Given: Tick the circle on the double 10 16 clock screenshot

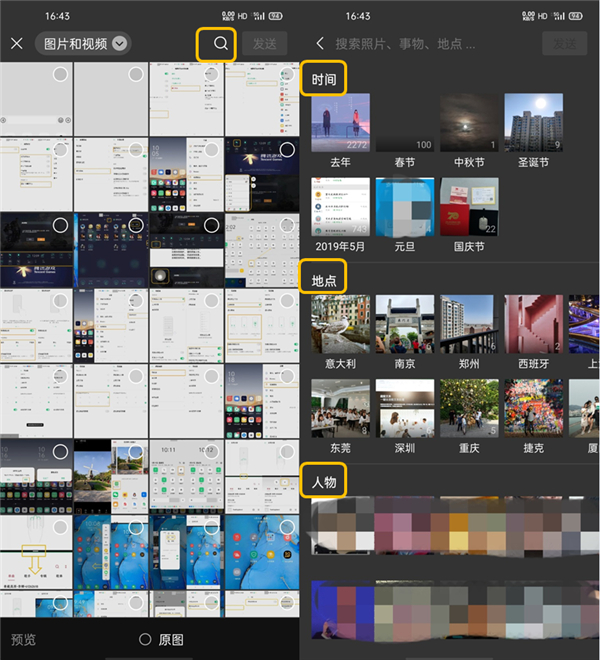Looking at the screenshot, I should point(60,452).
